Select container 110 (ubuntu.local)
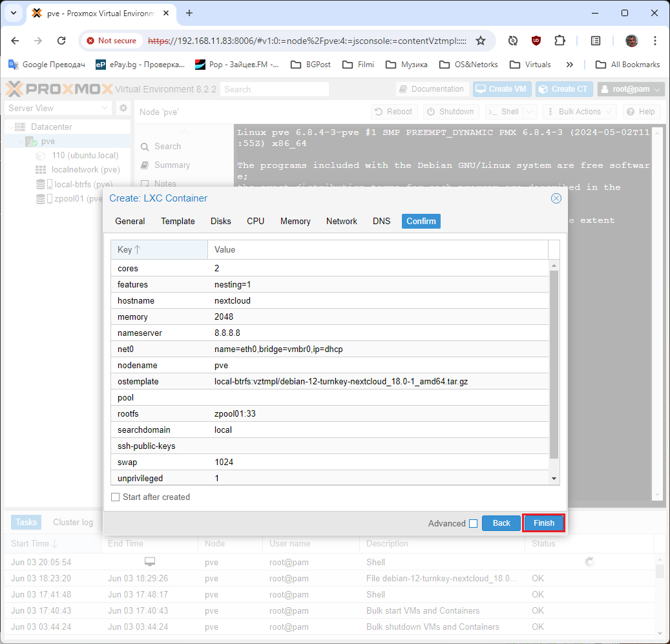Image resolution: width=670 pixels, height=644 pixels. point(85,156)
